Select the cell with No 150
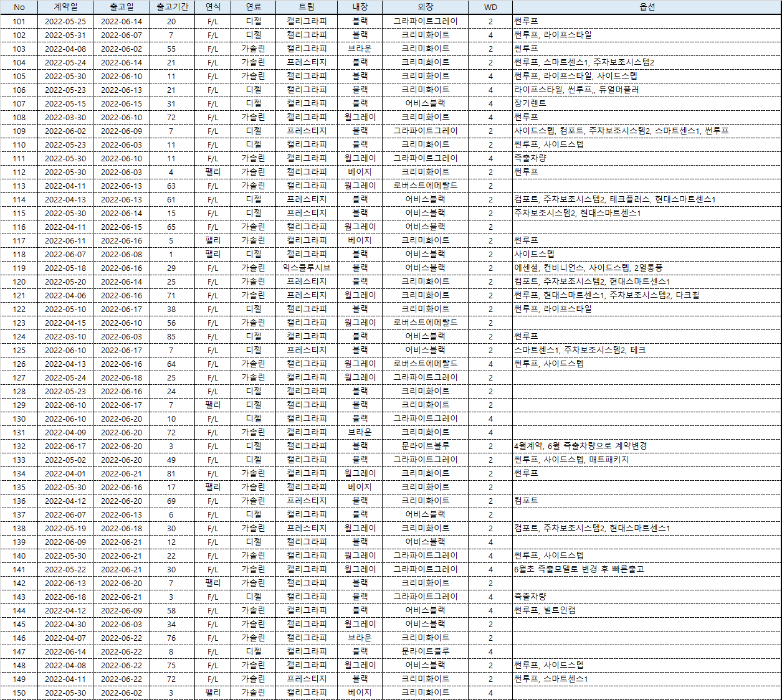782x700 pixels. (x=19, y=693)
